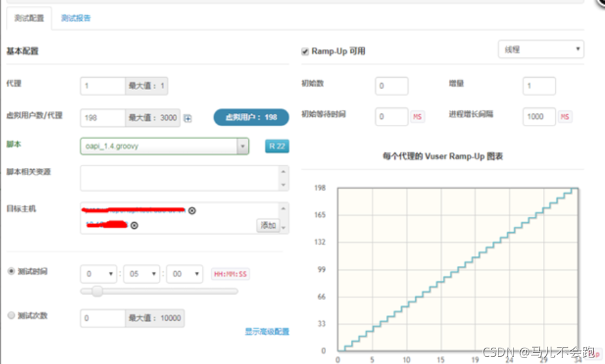Remove the second target host entry
Viewport: 605px width, 364px height.
(134, 225)
